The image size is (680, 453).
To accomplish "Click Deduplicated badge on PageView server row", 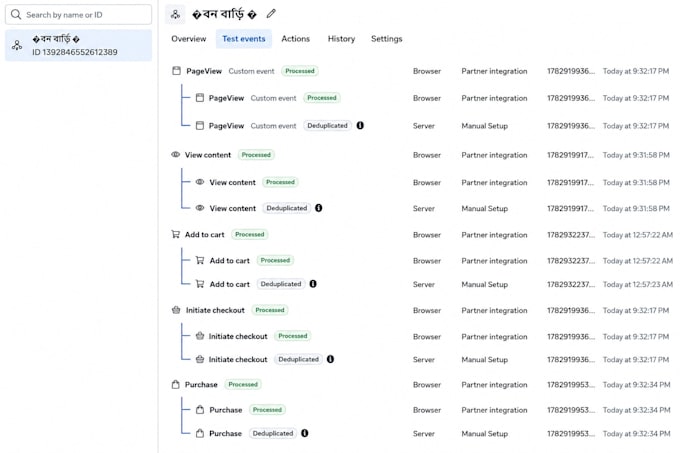I will click(327, 125).
